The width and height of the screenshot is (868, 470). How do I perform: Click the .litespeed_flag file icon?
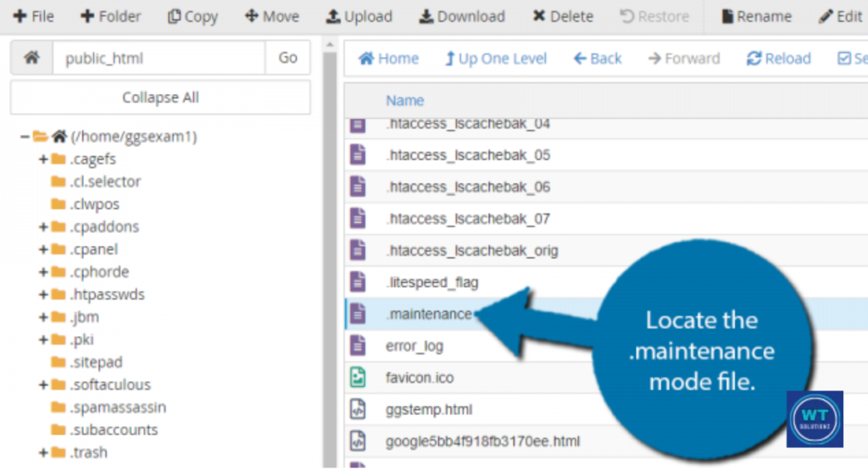pos(359,282)
